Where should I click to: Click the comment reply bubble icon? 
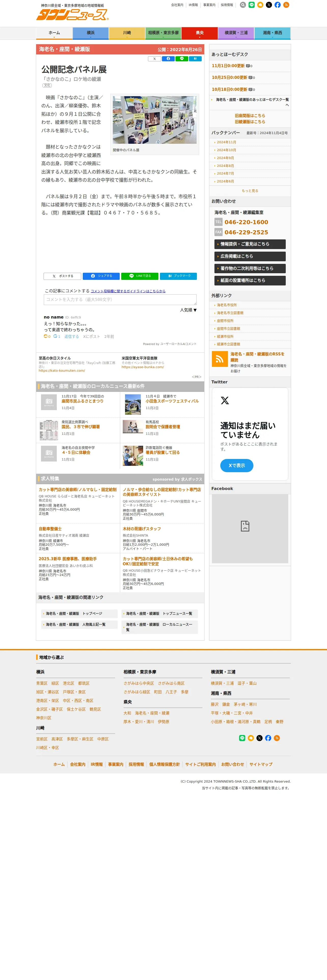[x=55, y=336]
